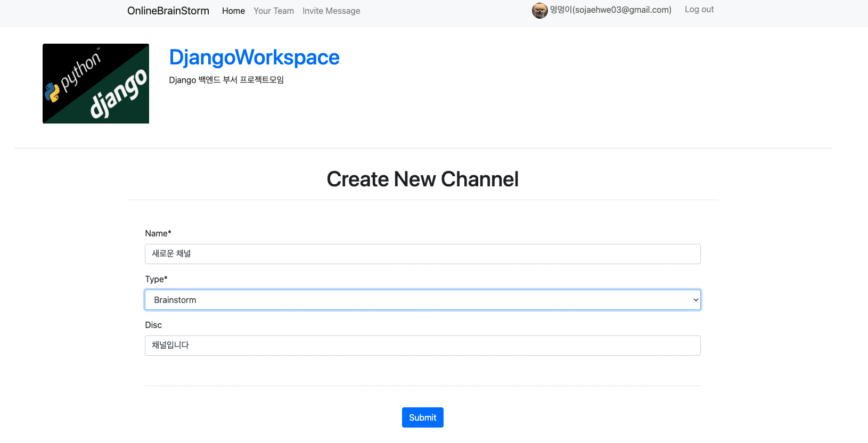The image size is (868, 443).
Task: Click the Type* label
Action: pos(156,279)
